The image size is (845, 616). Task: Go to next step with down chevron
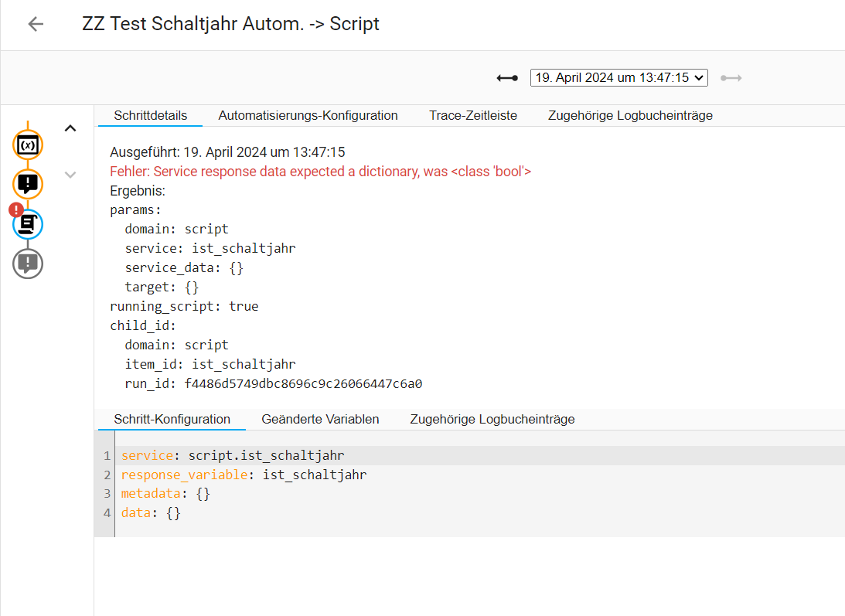[x=70, y=175]
